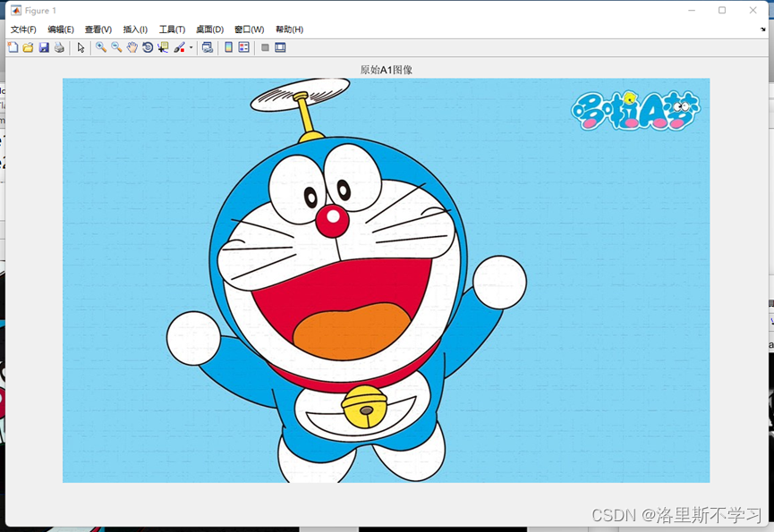Select the Edit Plot arrow tool
This screenshot has width=774, height=532.
[81, 47]
